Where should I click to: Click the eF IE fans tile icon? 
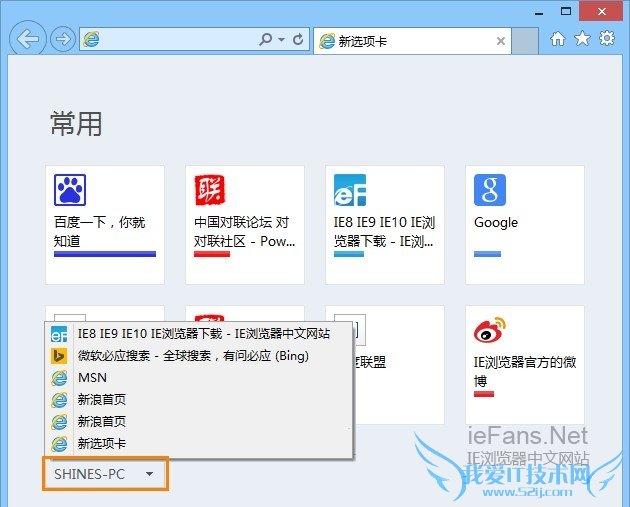point(350,190)
